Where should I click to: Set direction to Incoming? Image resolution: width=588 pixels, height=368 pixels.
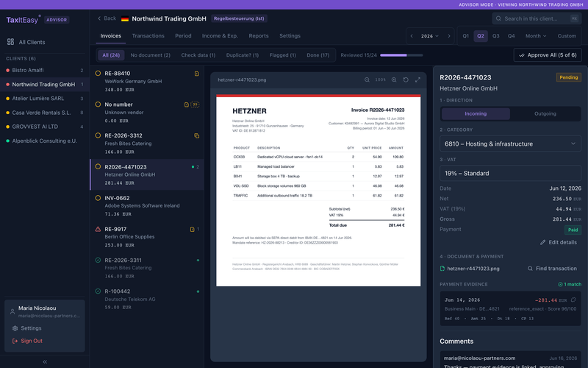point(476,114)
